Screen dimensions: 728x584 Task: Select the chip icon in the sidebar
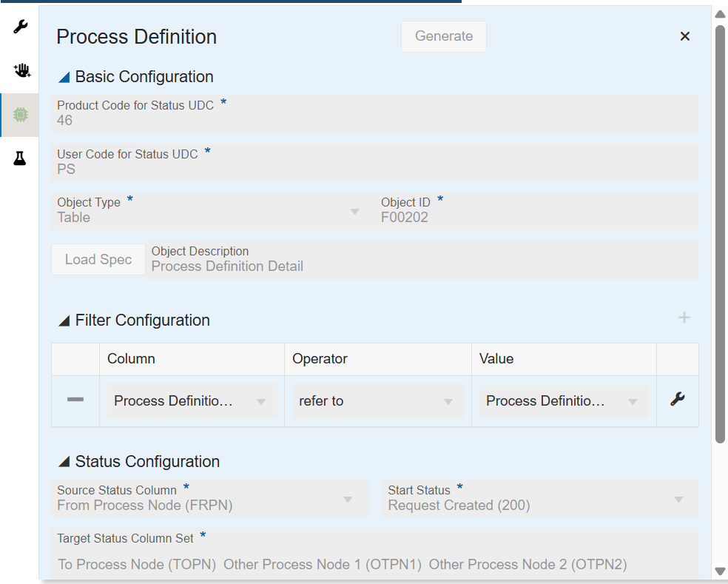tap(20, 115)
